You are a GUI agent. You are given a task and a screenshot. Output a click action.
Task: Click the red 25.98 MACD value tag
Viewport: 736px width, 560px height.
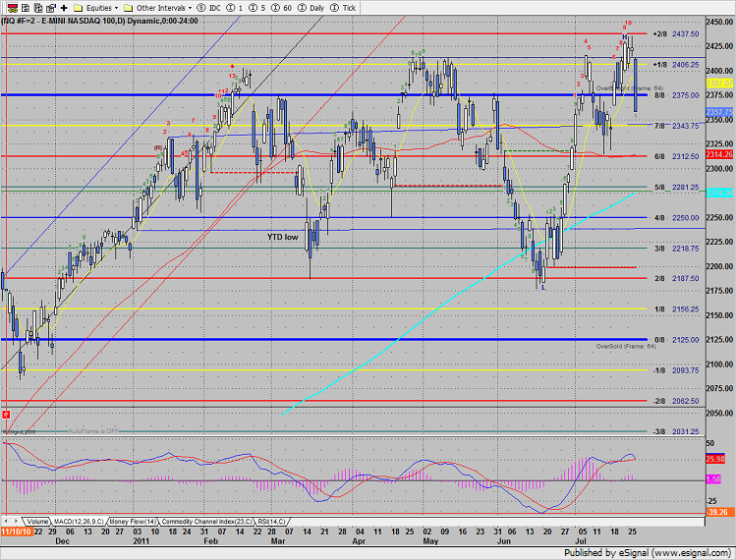pos(715,459)
